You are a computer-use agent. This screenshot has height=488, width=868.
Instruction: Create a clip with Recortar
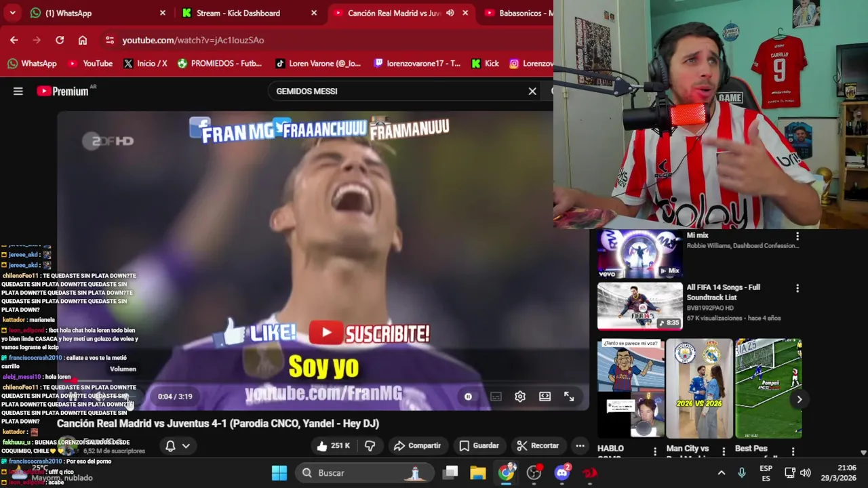coord(538,445)
